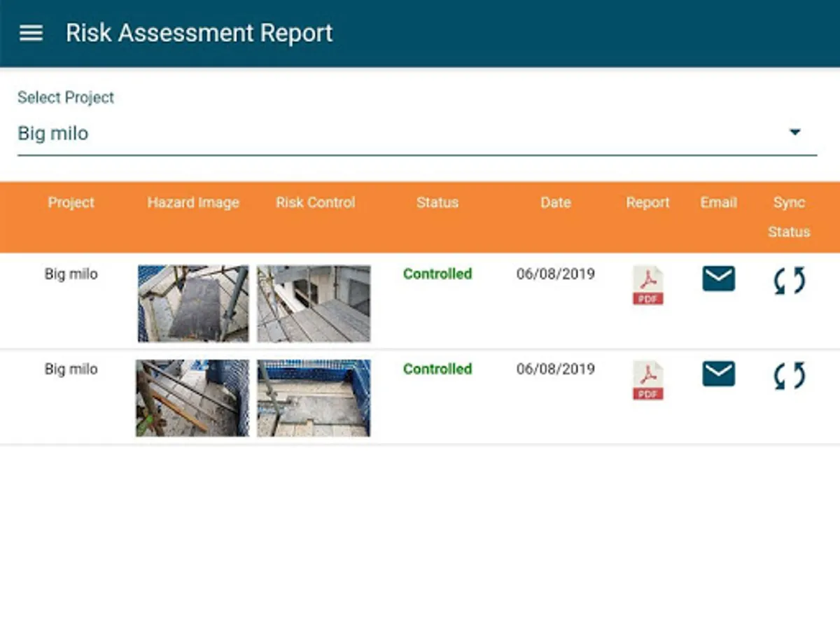View risk control image in second row
840x630 pixels.
(x=314, y=398)
